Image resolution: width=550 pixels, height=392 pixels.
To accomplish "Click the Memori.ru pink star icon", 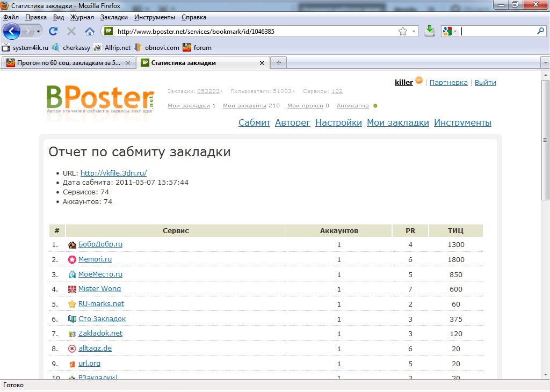I will [72, 260].
